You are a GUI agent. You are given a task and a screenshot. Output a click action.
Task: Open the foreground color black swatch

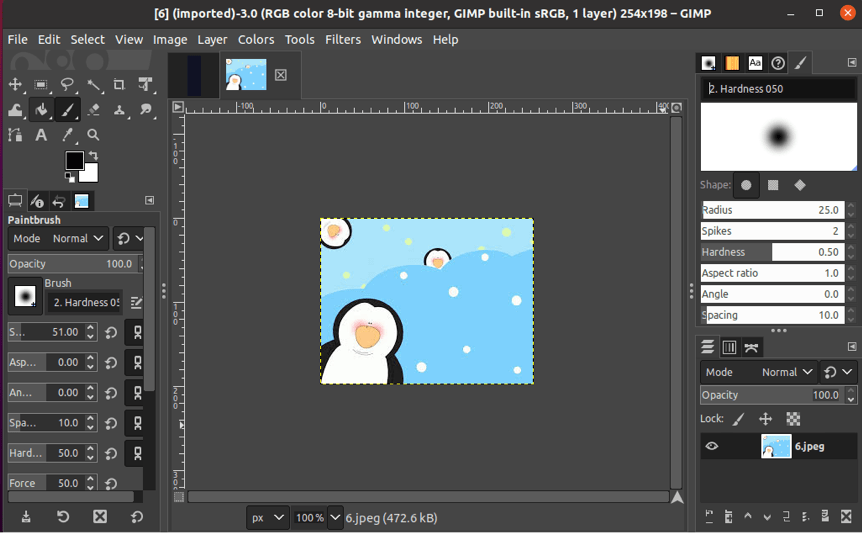coord(74,160)
